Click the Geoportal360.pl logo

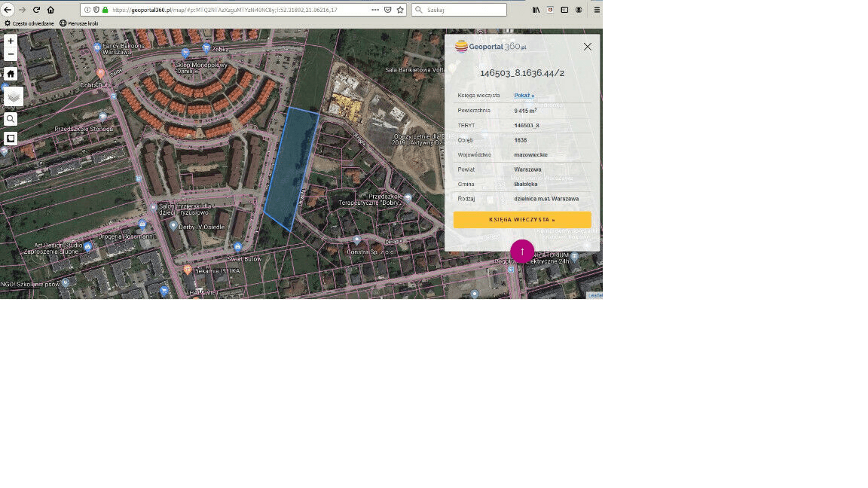pos(491,47)
